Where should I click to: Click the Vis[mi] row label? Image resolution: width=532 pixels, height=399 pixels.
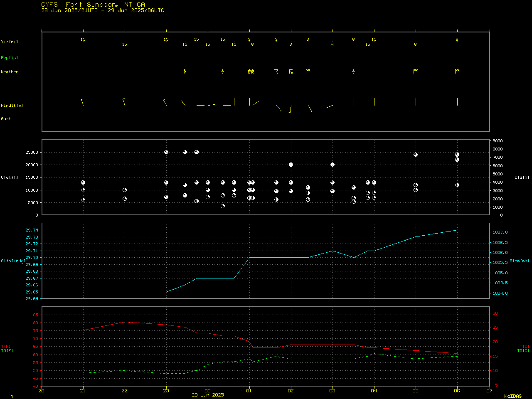pos(10,42)
